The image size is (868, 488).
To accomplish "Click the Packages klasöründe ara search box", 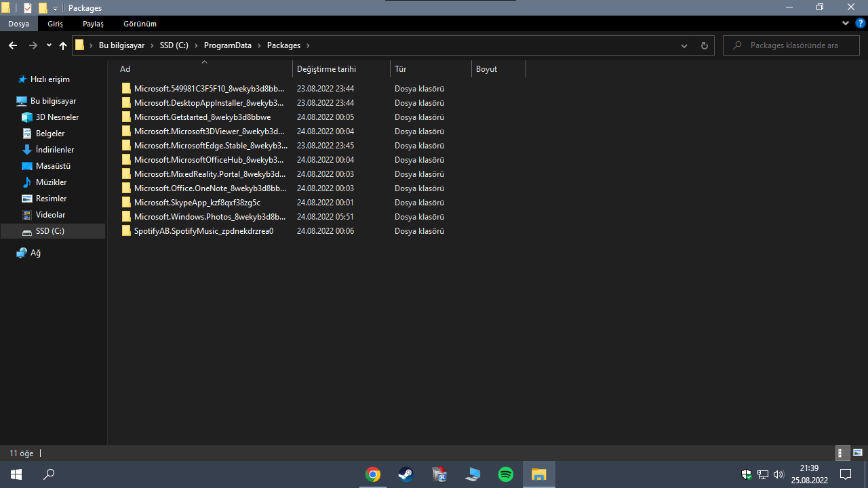I will (x=791, y=45).
